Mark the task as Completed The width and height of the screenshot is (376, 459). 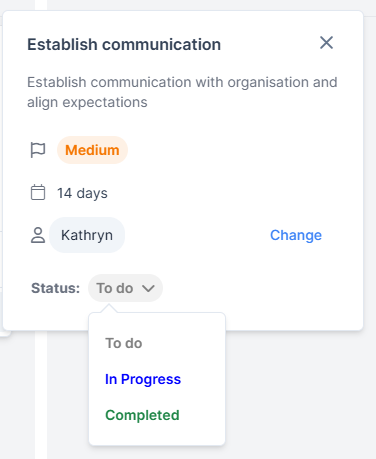pyautogui.click(x=142, y=415)
